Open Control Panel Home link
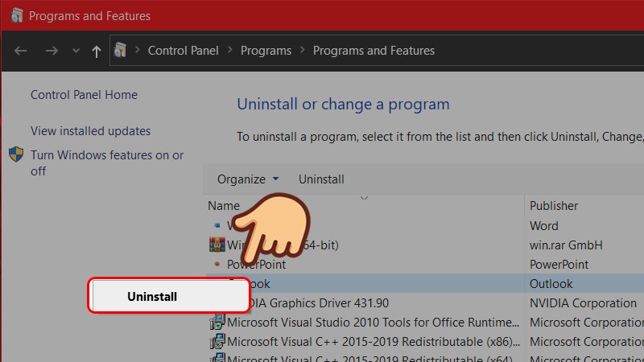The image size is (644, 362). (x=84, y=95)
